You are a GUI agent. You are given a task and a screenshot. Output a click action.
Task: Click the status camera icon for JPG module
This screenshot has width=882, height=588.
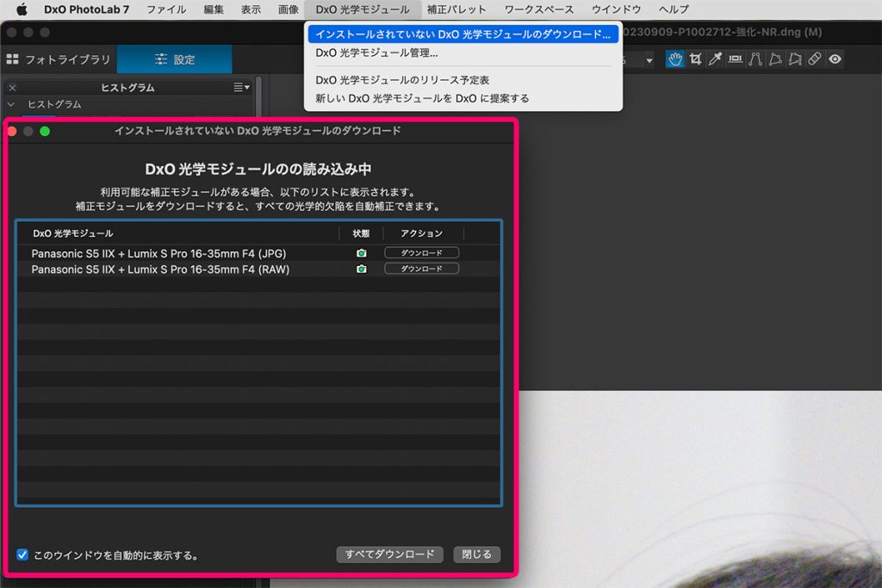361,253
